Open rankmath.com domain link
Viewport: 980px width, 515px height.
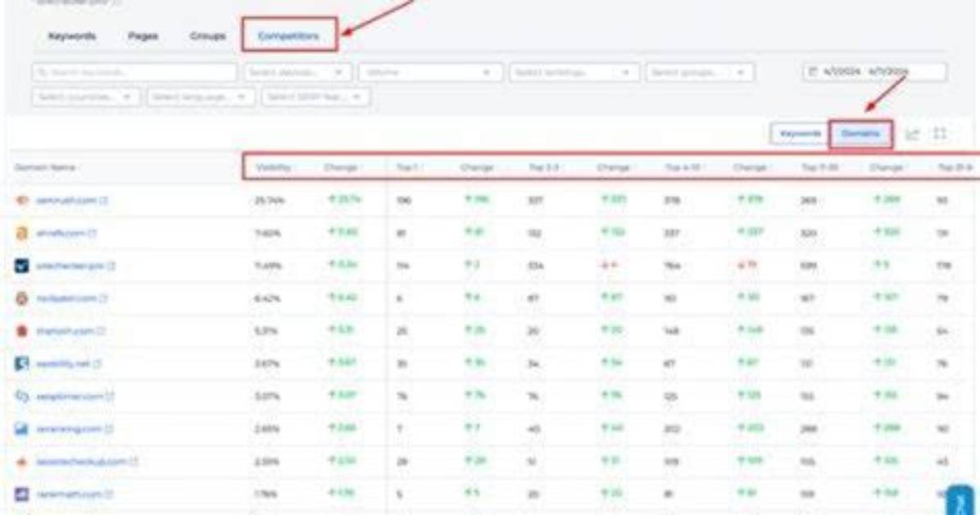(x=69, y=494)
